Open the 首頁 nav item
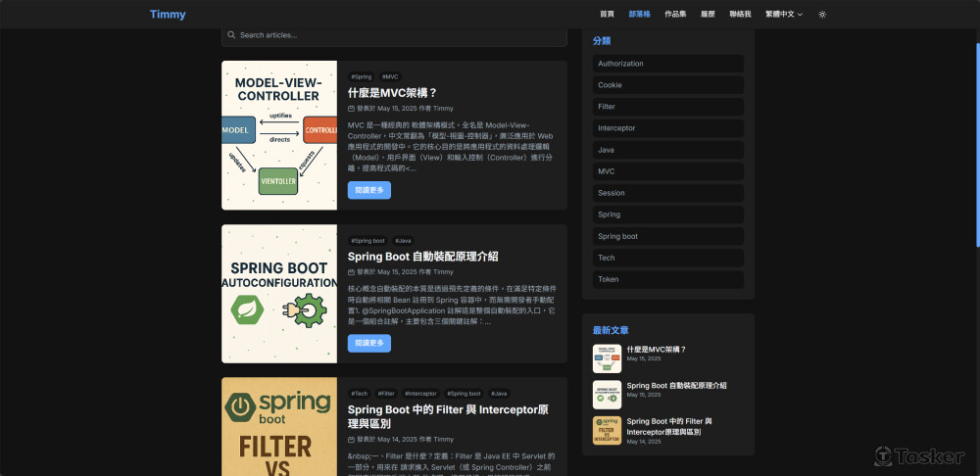Viewport: 980px width, 476px height. [607, 15]
